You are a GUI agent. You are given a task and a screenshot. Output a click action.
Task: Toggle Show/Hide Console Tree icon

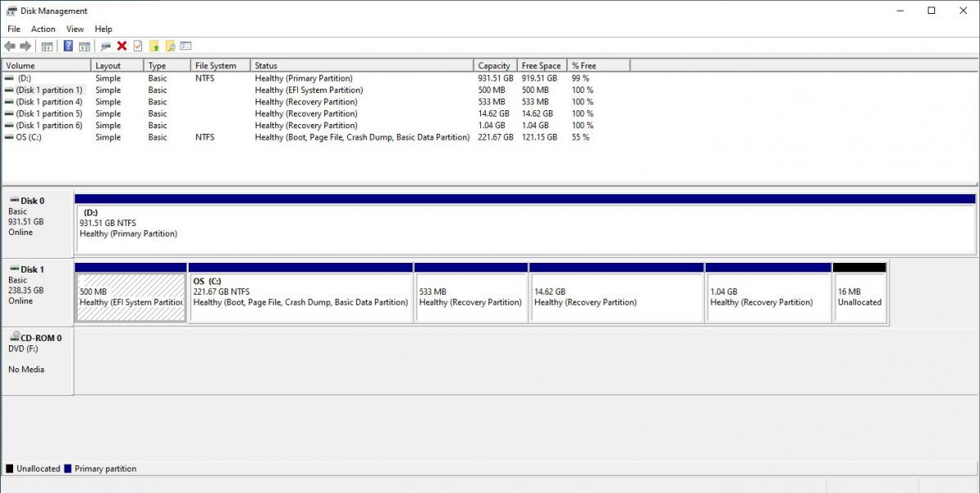pyautogui.click(x=47, y=47)
